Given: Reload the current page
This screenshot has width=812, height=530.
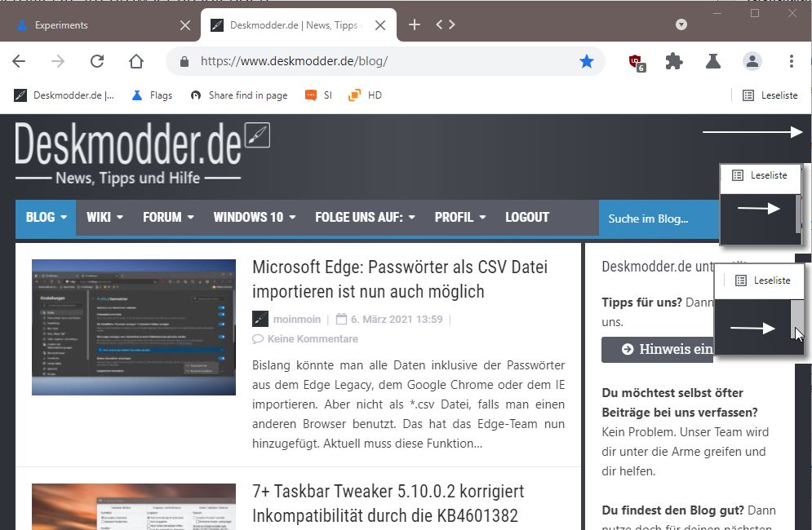Looking at the screenshot, I should [97, 61].
